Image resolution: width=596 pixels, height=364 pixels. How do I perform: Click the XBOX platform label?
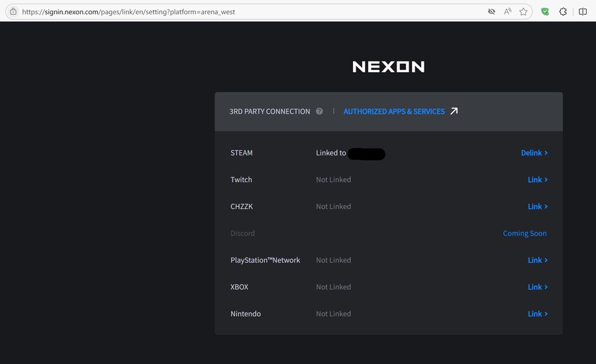(239, 287)
